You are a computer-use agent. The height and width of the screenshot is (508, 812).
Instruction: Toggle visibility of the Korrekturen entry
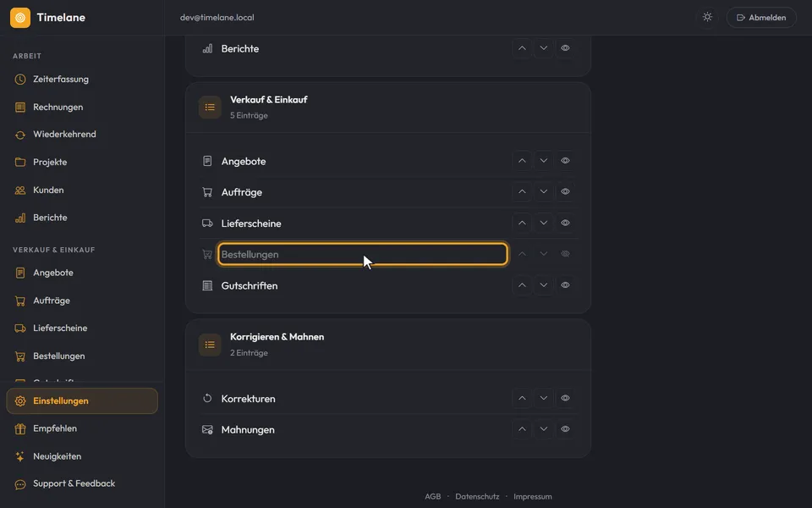point(565,398)
